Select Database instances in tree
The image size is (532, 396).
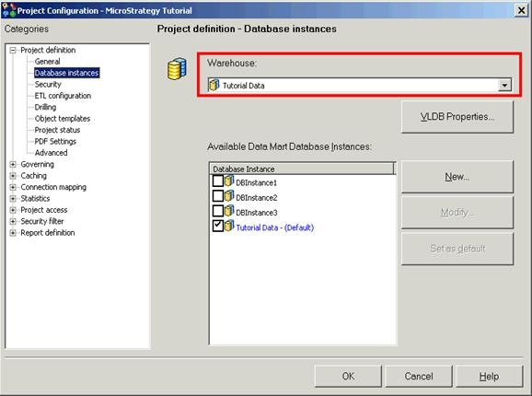tap(66, 73)
